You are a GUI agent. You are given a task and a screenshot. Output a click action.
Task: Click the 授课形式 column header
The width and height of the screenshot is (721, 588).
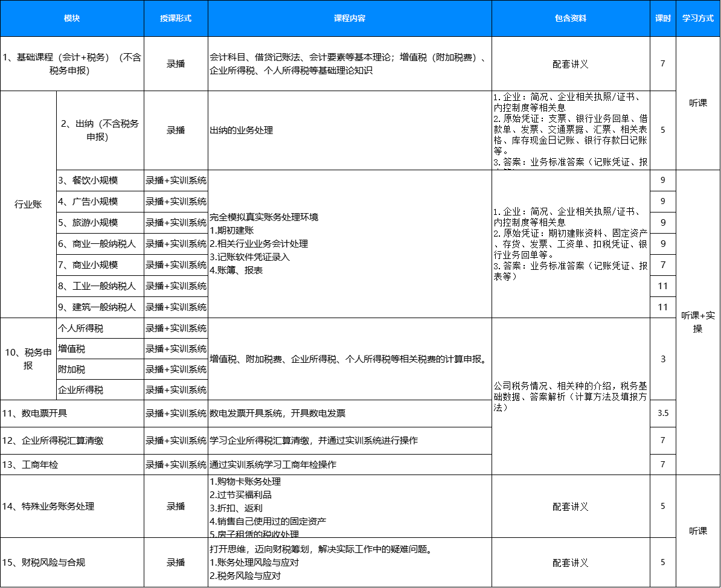point(176,18)
